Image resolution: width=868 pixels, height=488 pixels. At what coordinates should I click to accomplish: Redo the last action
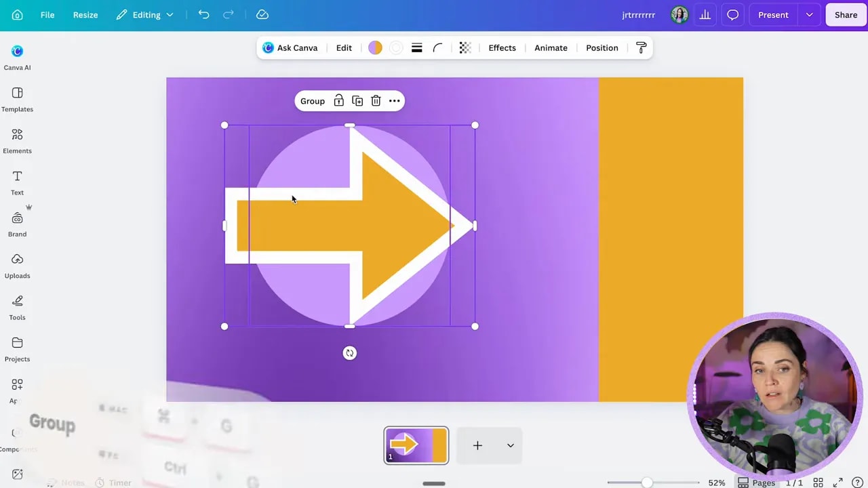click(229, 15)
